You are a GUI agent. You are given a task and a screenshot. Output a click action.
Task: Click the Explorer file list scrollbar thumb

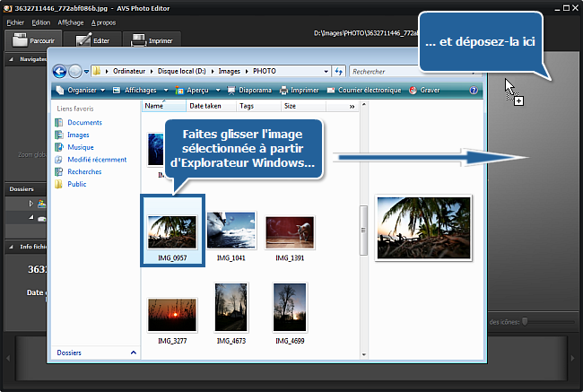[363, 231]
